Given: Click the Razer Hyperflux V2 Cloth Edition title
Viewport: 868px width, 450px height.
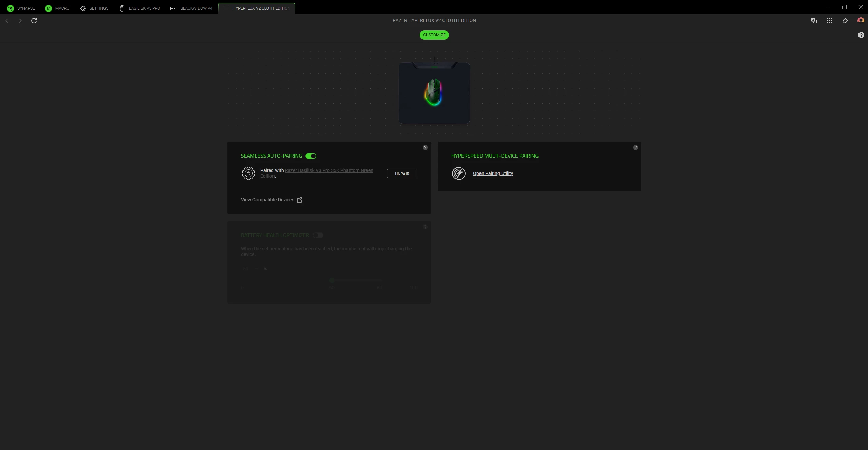Looking at the screenshot, I should click(434, 20).
